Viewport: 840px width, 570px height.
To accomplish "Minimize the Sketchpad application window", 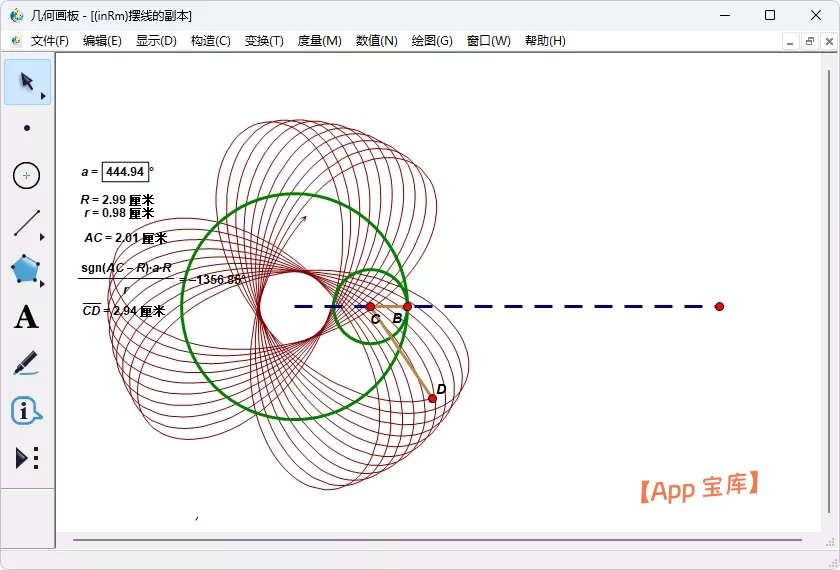I will tap(724, 15).
